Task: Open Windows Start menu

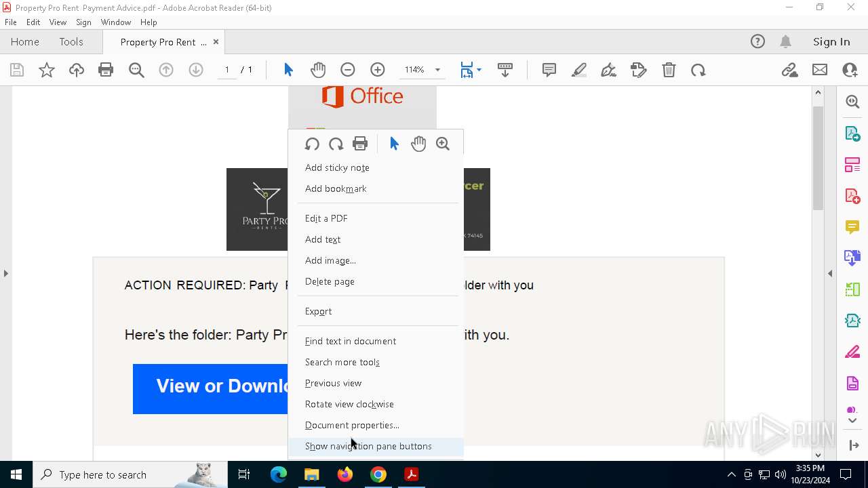Action: (16, 474)
